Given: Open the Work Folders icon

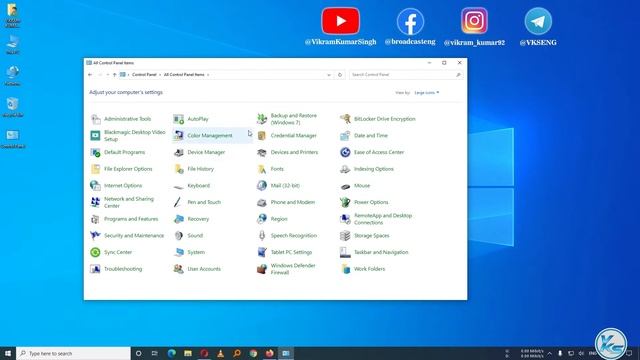Looking at the screenshot, I should (x=345, y=269).
